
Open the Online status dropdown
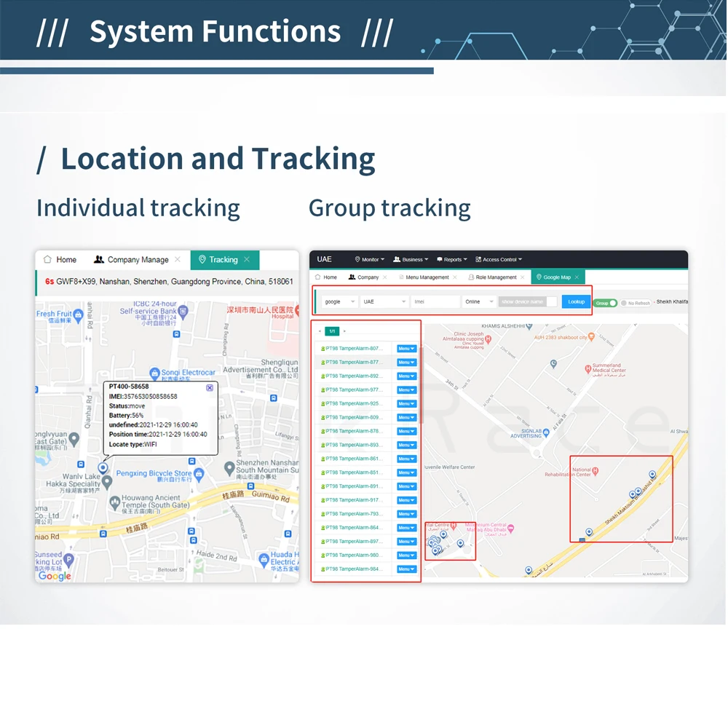[x=479, y=302]
